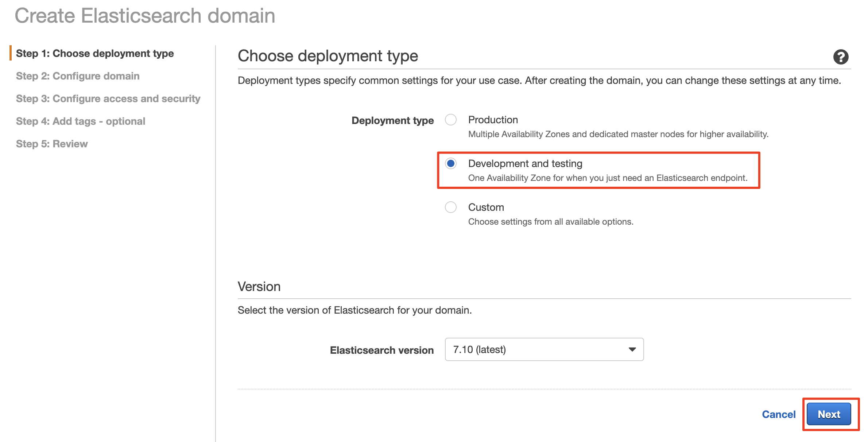This screenshot has width=868, height=442.
Task: Go to Step 1: Choose deployment type
Action: [x=95, y=53]
